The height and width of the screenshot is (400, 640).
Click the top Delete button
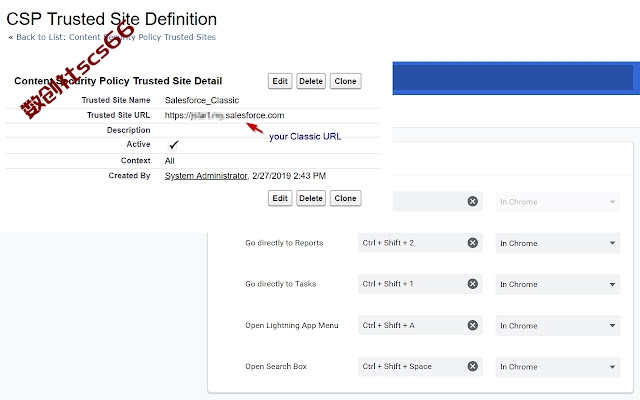(311, 81)
